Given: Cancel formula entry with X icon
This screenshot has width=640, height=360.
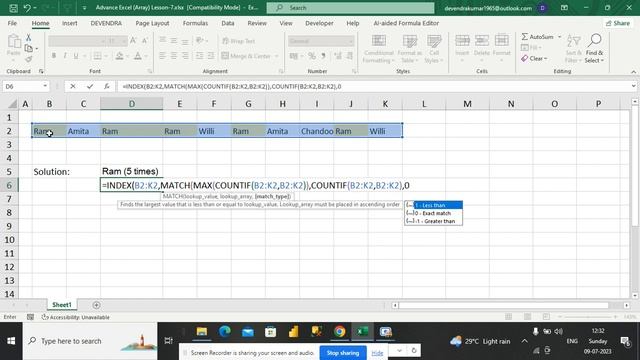Looking at the screenshot, I should (73, 86).
